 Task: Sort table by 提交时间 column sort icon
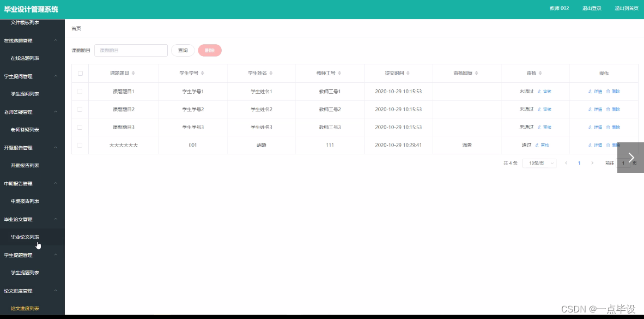[x=408, y=73]
